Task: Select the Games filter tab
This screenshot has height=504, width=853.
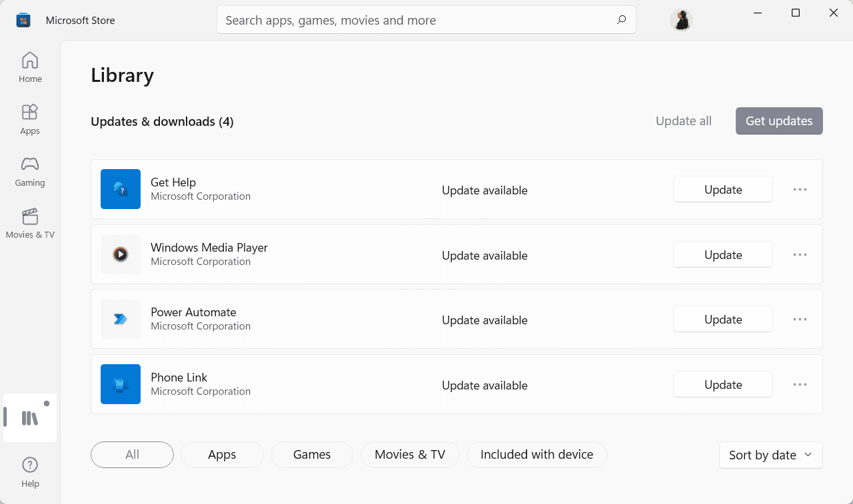Action: click(x=312, y=455)
